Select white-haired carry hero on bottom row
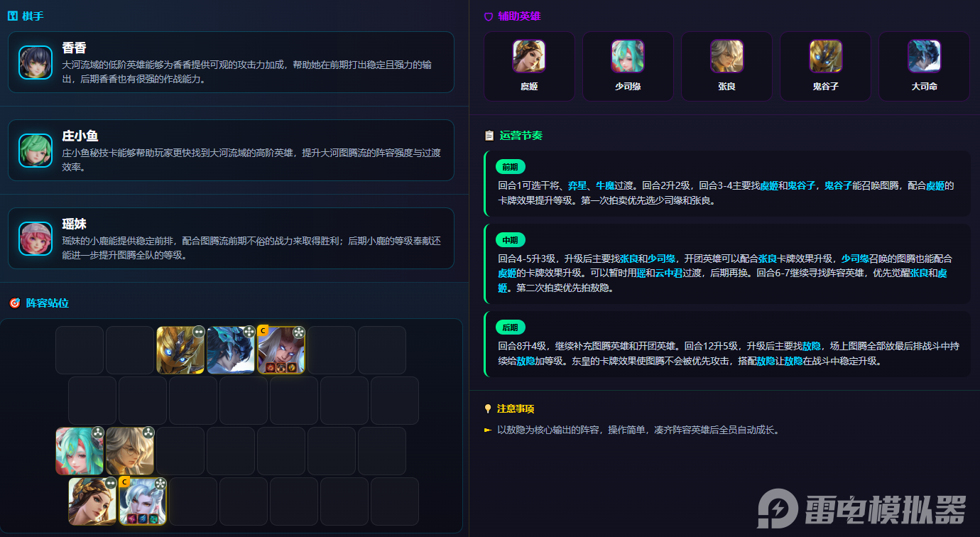Screen dimensions: 980x537 (143, 501)
